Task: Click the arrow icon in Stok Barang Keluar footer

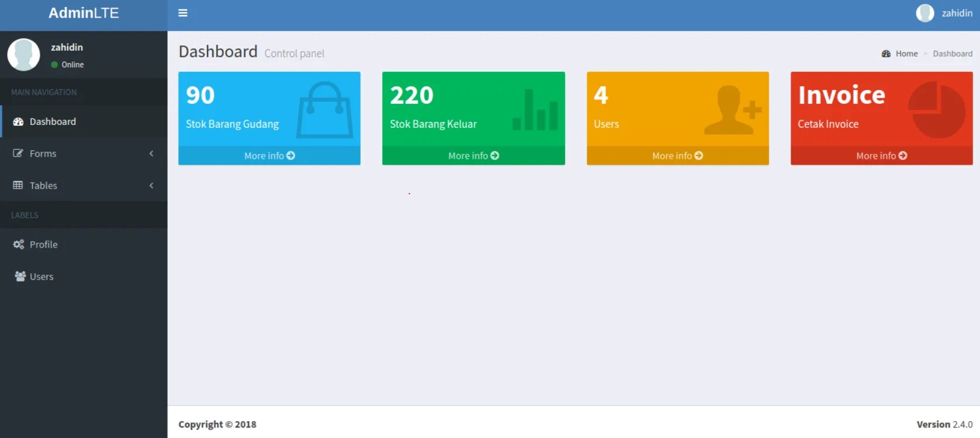Action: point(495,155)
